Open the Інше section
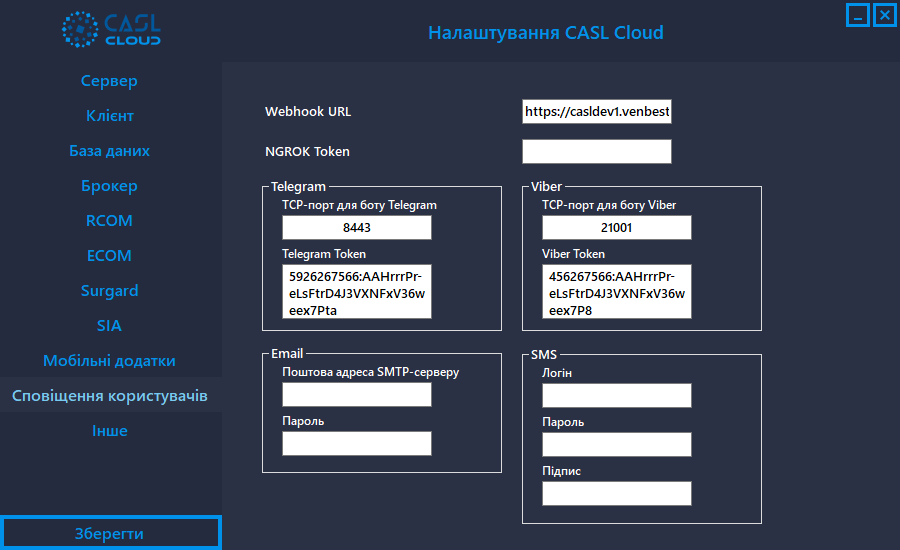The image size is (900, 550). pos(110,431)
